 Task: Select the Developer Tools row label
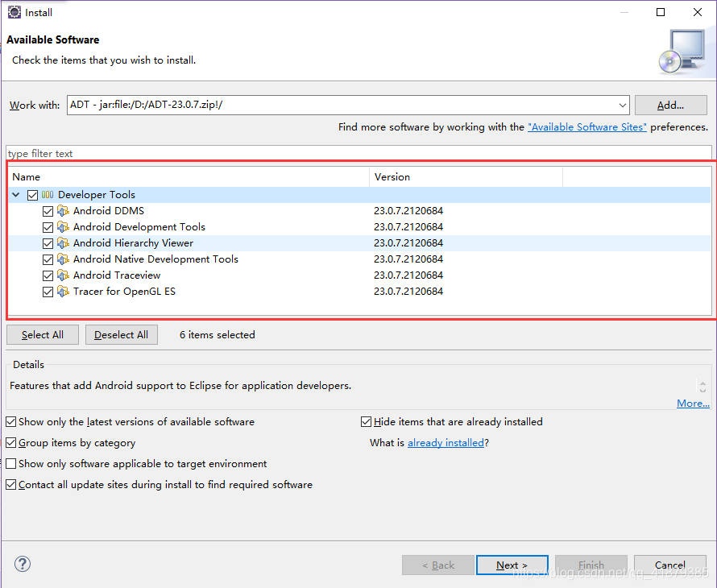click(97, 195)
